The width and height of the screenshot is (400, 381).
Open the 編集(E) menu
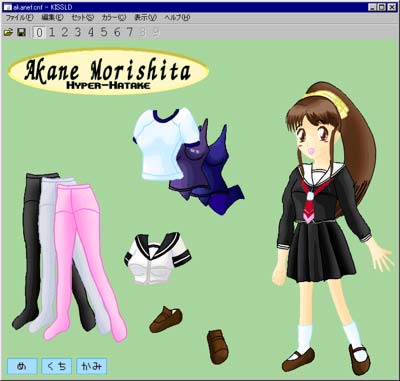coord(52,18)
